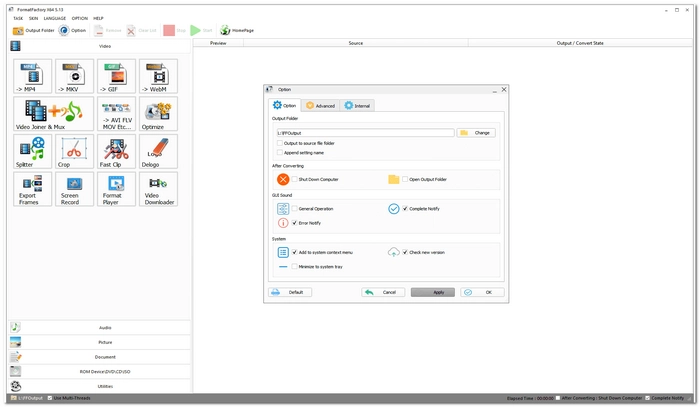
Task: Click the Option toolbar button
Action: pyautogui.click(x=73, y=30)
